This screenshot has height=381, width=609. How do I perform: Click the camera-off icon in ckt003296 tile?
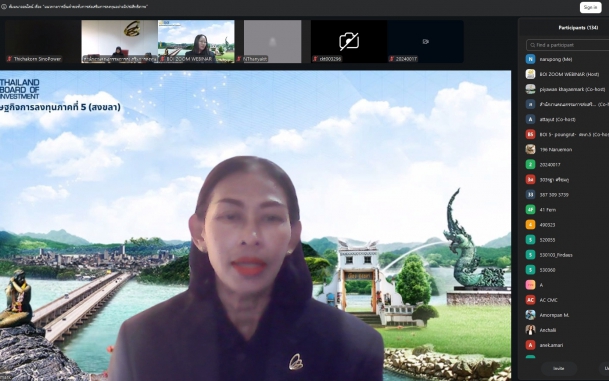coord(349,41)
